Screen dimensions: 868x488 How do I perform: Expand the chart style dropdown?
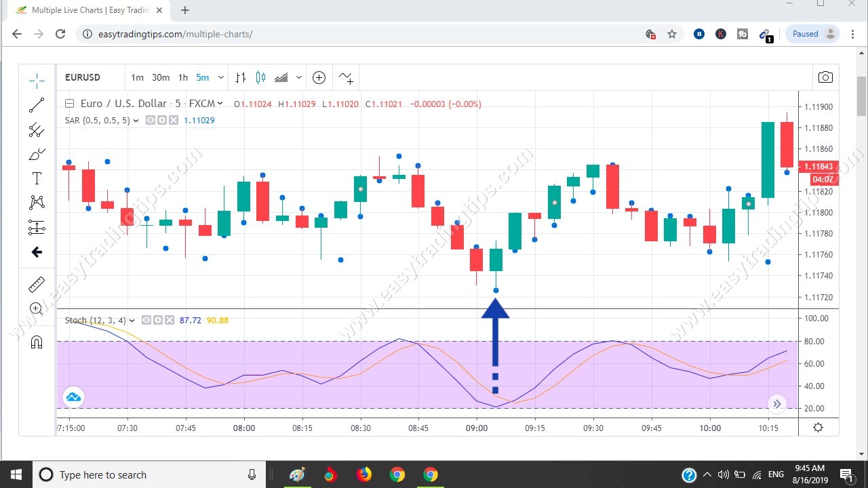[x=299, y=77]
